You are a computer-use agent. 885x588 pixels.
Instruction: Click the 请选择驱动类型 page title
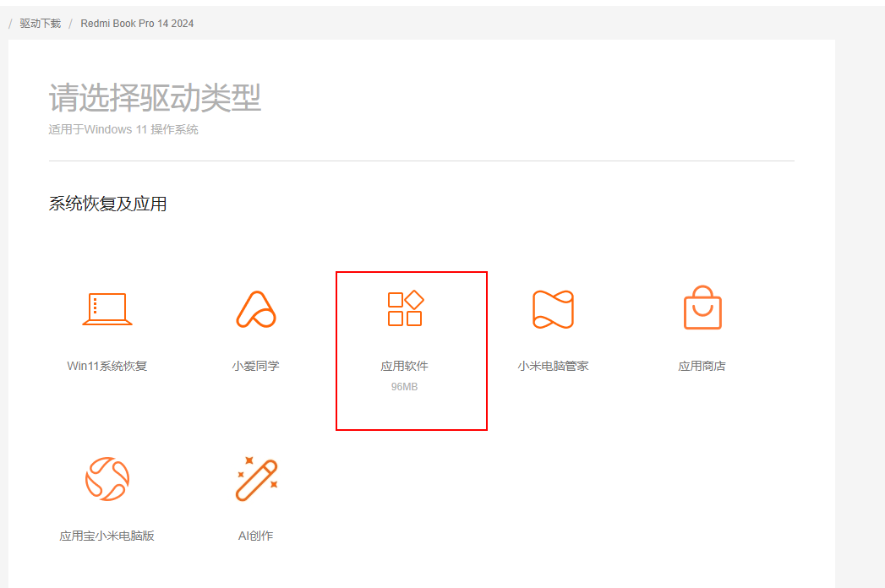coord(155,98)
